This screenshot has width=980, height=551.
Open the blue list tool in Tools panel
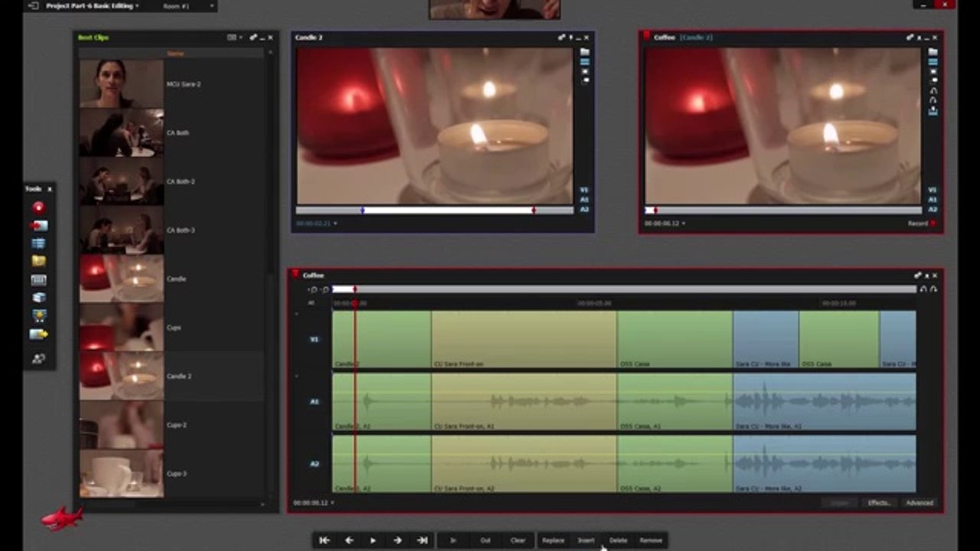tap(38, 243)
